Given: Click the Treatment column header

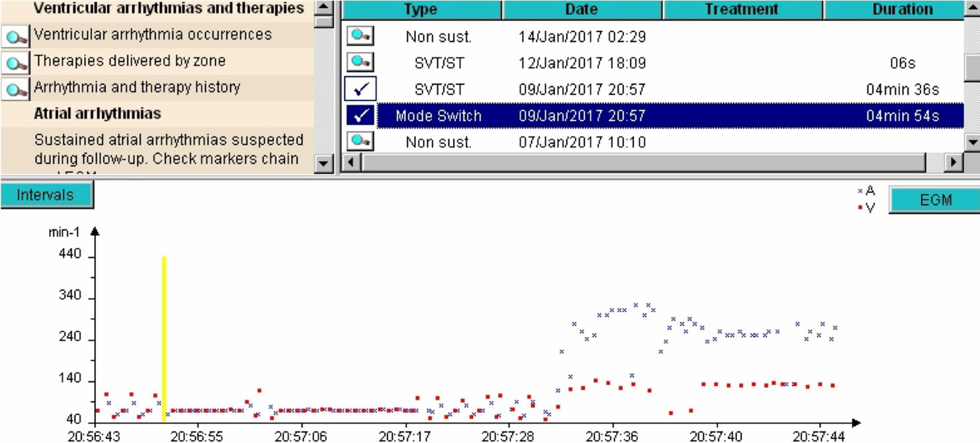Looking at the screenshot, I should (x=742, y=9).
